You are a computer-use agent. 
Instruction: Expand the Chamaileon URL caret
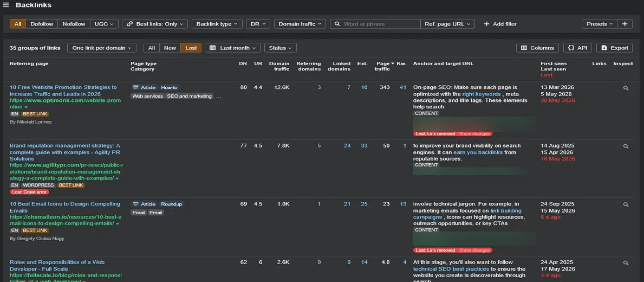(x=118, y=223)
